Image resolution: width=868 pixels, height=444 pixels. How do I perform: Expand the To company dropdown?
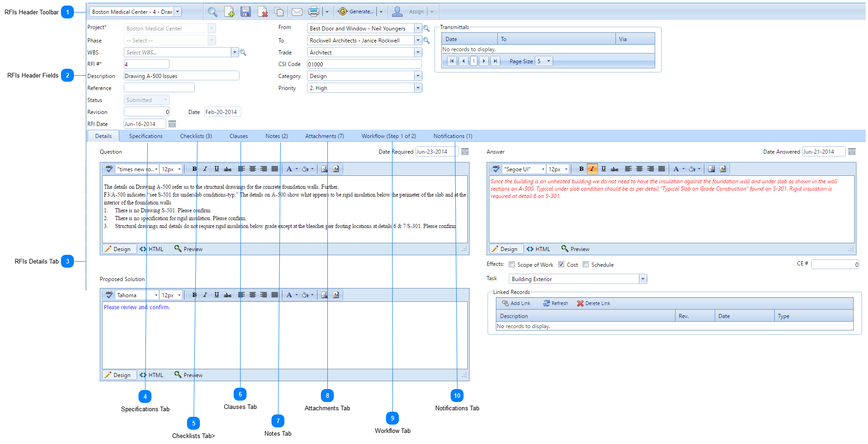click(x=418, y=41)
